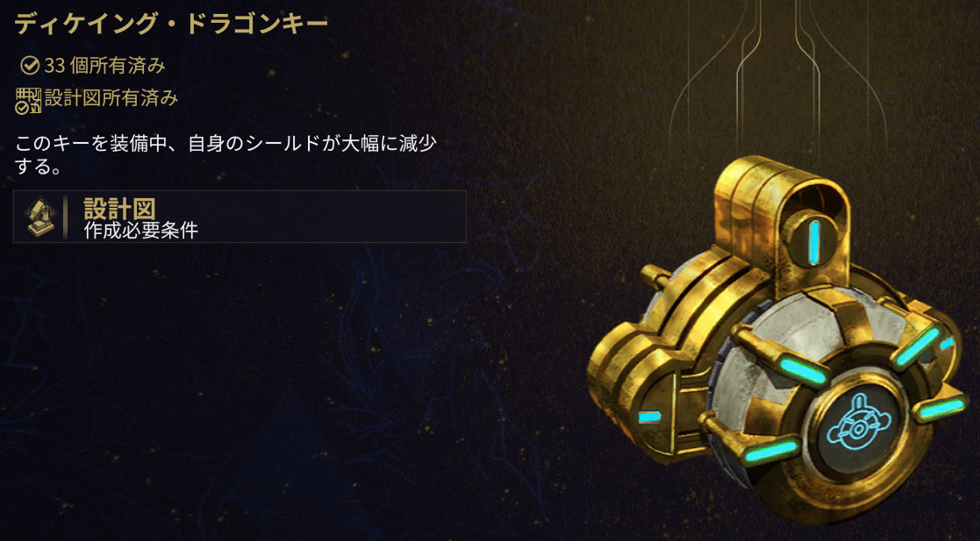Click the foundry blueprint icon in 設計図 row

click(x=39, y=217)
